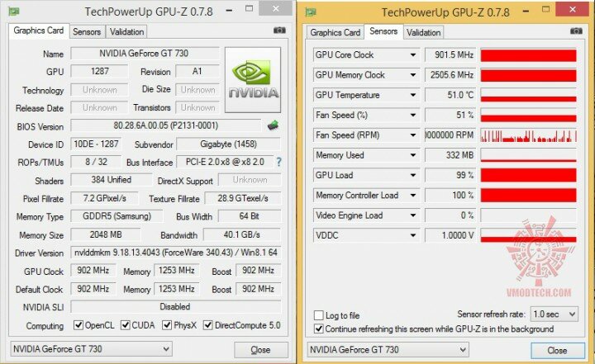Click the NVIDIA logo image

253,79
